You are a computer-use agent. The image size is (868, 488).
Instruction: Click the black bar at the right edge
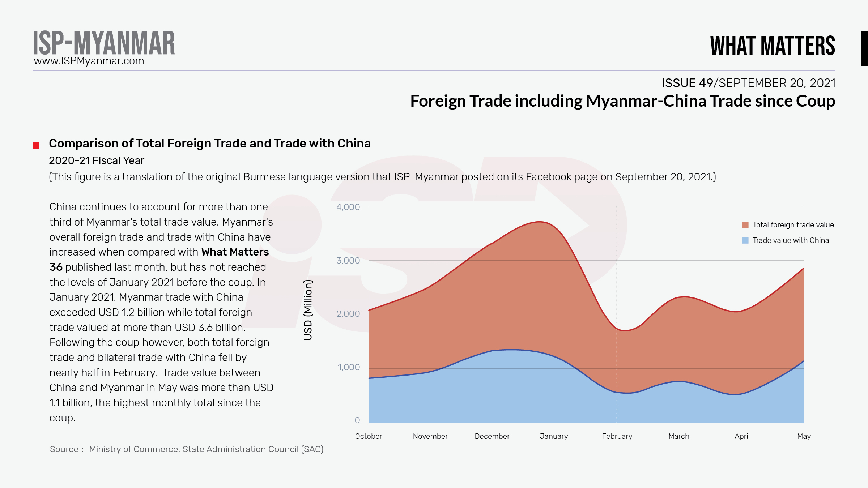coord(864,48)
